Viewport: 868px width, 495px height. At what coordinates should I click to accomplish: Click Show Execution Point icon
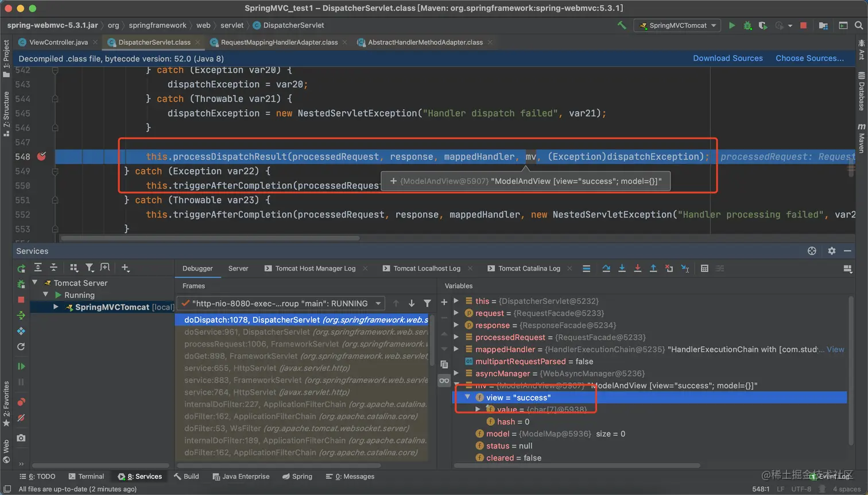tap(586, 268)
